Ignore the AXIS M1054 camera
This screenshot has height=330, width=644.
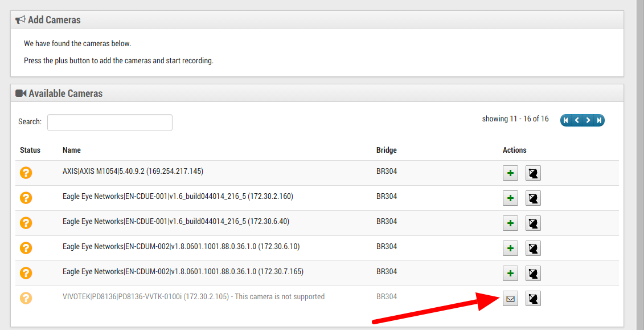coord(533,173)
